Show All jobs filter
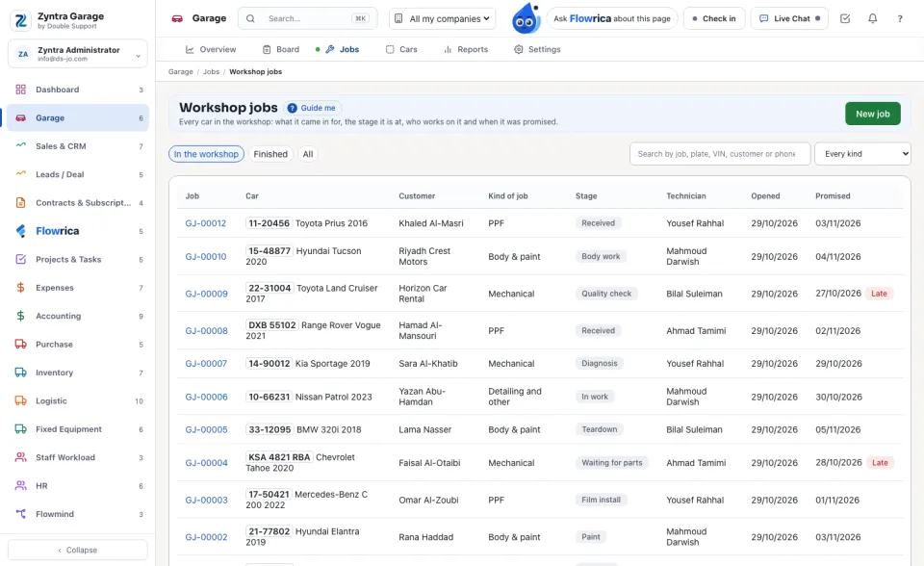The width and height of the screenshot is (924, 566). click(x=308, y=154)
